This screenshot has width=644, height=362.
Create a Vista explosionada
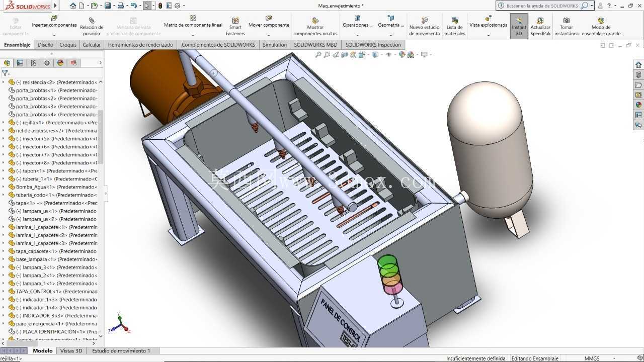tap(488, 22)
